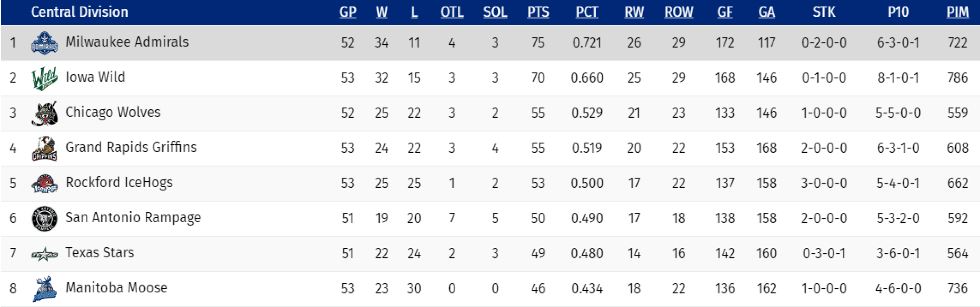
Task: Click the Manitoba Moose logo
Action: pos(45,289)
